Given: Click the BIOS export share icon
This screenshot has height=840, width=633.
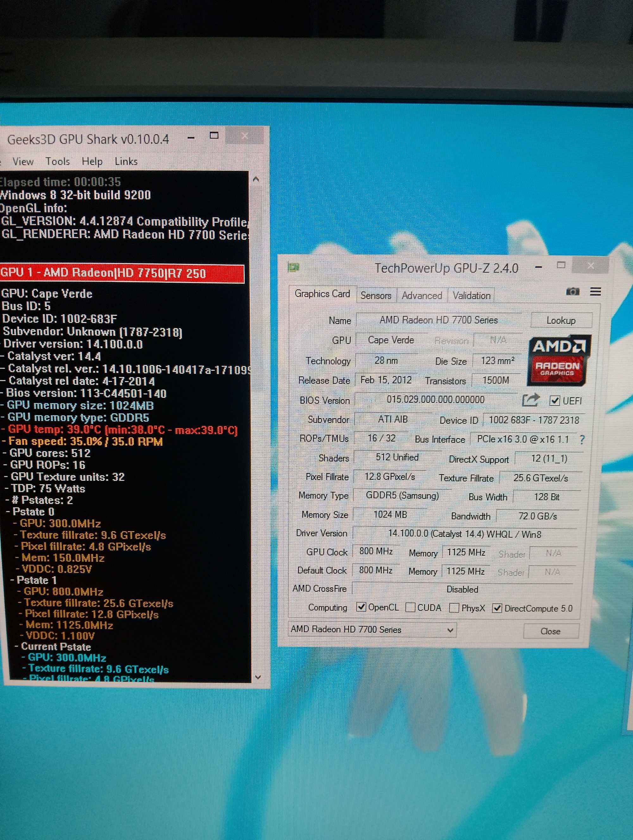Looking at the screenshot, I should (530, 400).
